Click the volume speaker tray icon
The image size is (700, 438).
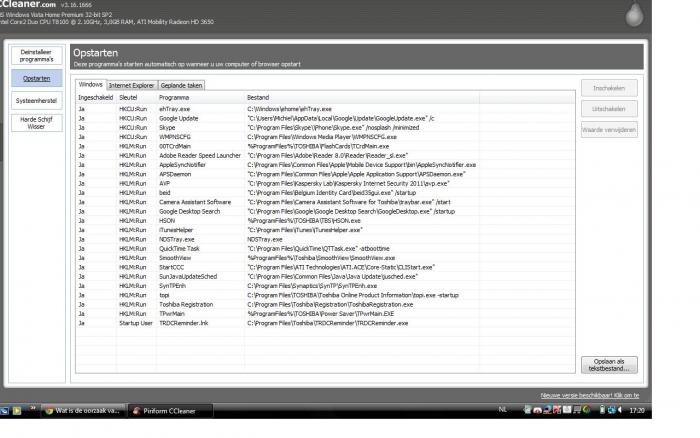[620, 410]
